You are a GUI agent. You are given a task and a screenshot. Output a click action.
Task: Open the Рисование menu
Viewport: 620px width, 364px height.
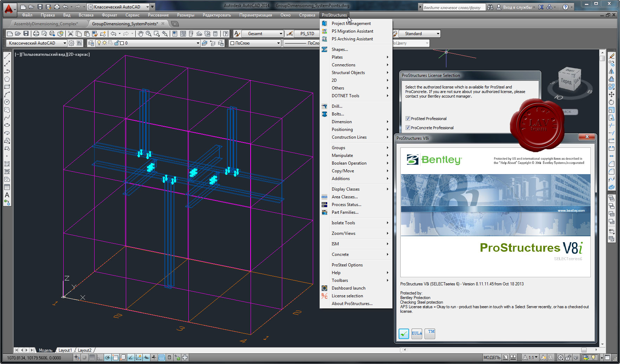point(158,15)
